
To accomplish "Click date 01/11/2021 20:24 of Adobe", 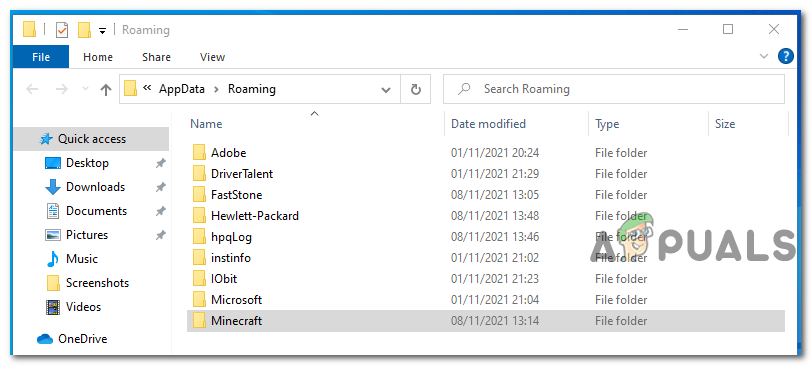I will (495, 153).
